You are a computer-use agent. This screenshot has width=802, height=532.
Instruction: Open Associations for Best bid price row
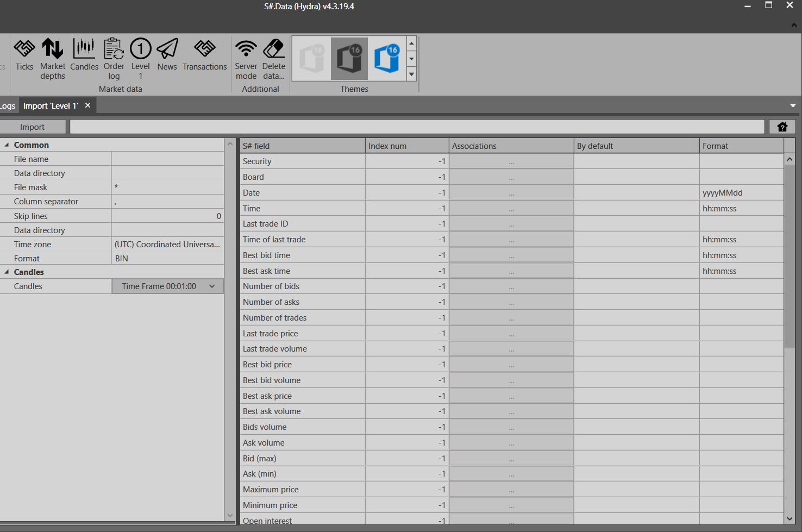click(511, 365)
